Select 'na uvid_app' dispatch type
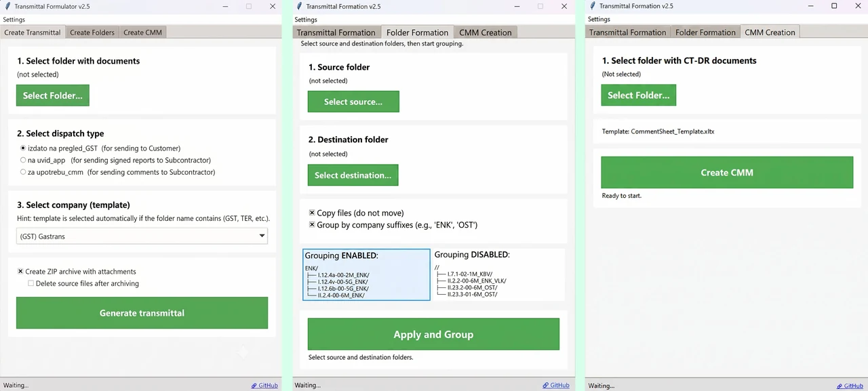The width and height of the screenshot is (868, 391). click(x=24, y=160)
